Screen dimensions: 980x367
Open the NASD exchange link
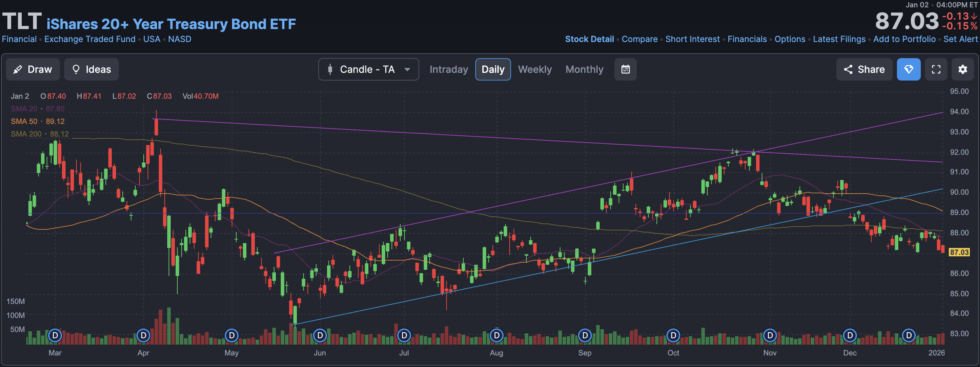tap(179, 39)
